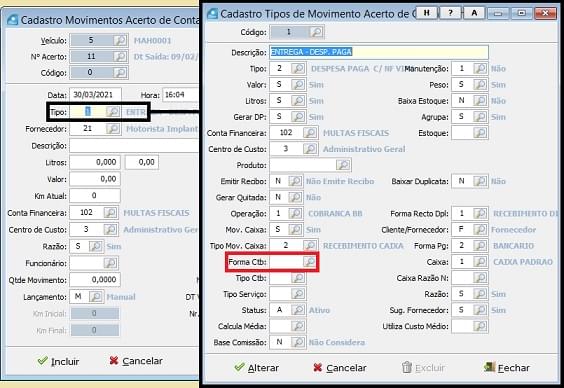
Task: Click search icon beside Produto field
Action: [343, 165]
